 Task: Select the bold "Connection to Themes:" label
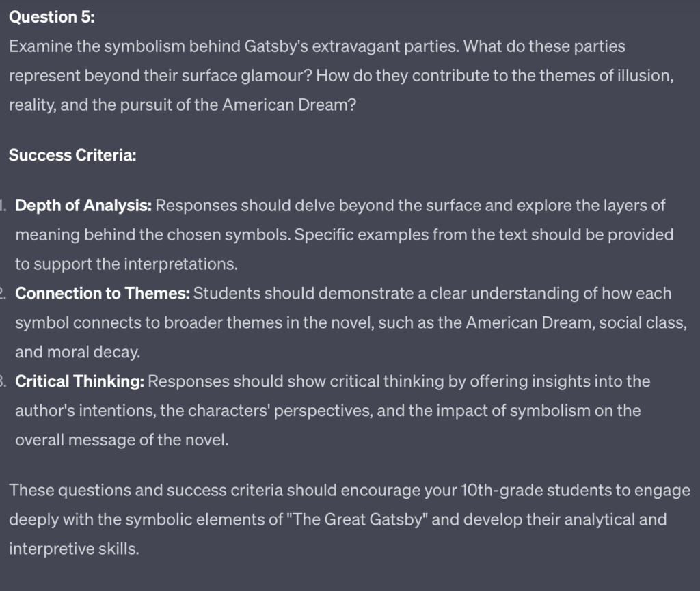click(103, 294)
